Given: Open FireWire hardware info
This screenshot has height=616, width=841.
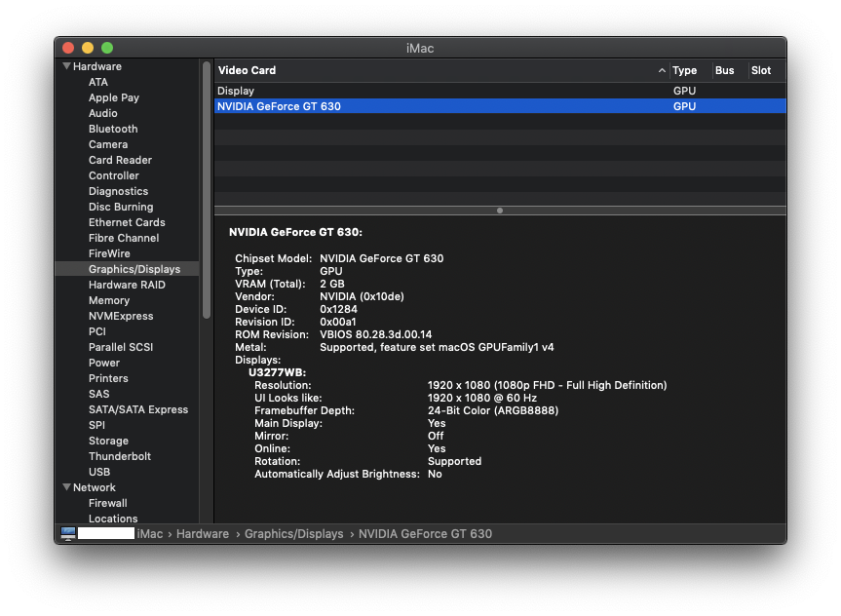Looking at the screenshot, I should click(x=109, y=253).
